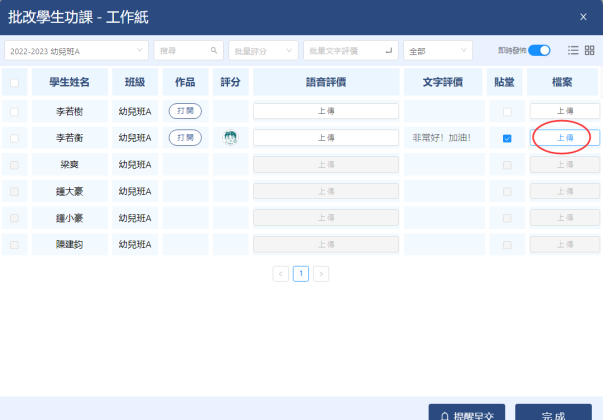The height and width of the screenshot is (420, 603).
Task: Open 李若樹's work with 打開
Action: click(184, 111)
